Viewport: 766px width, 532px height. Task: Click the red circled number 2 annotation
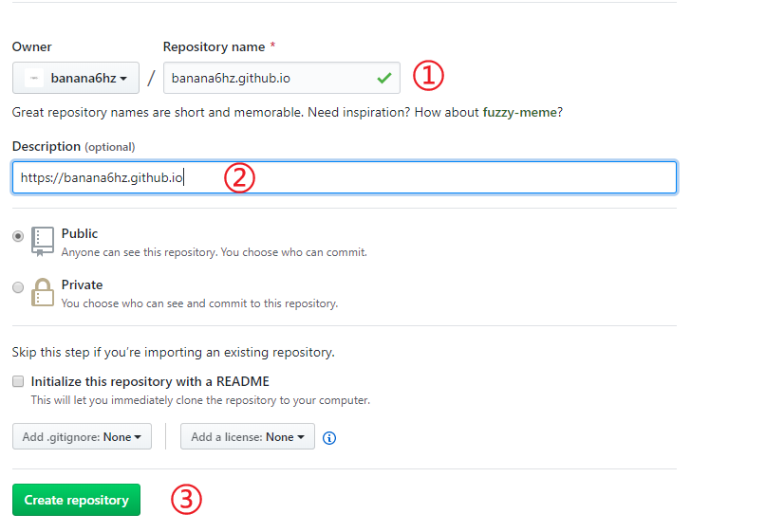point(239,177)
